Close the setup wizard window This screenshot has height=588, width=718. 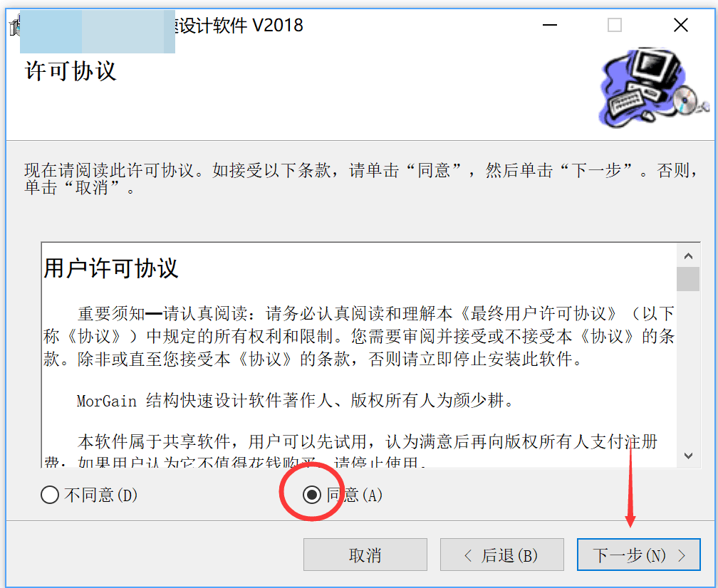tap(681, 25)
